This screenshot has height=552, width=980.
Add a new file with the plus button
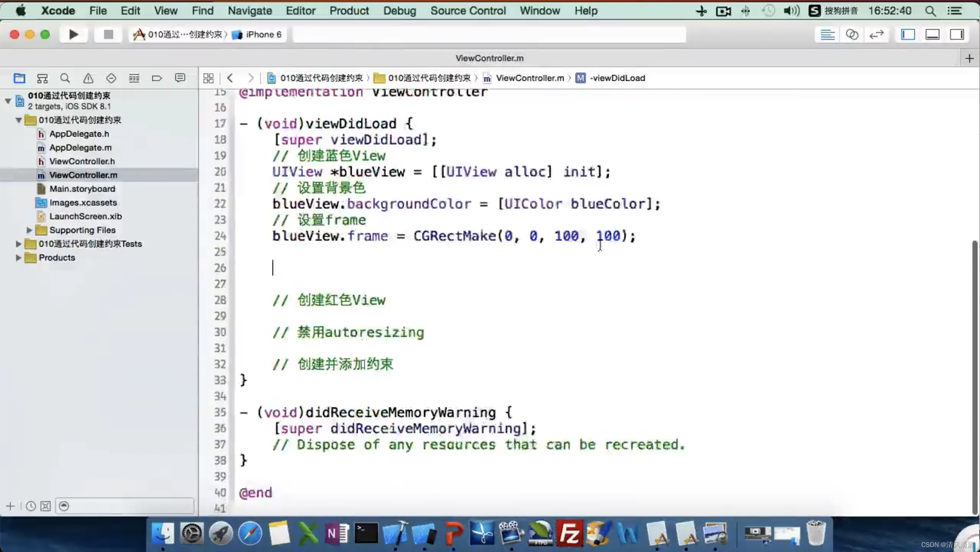[x=10, y=506]
